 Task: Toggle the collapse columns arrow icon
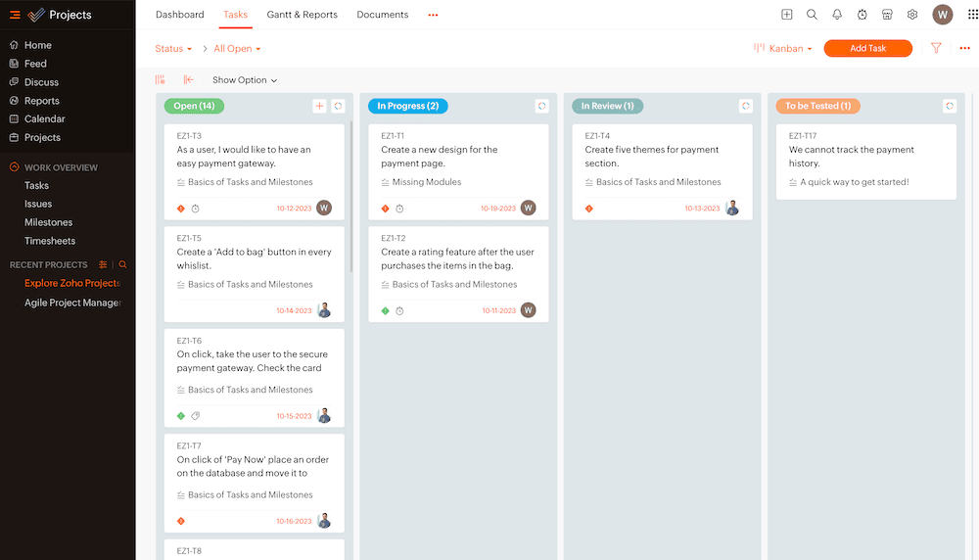click(189, 80)
